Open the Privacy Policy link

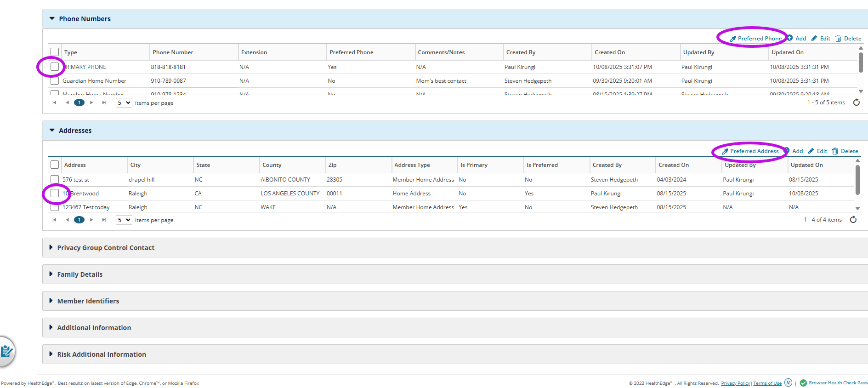[735, 383]
